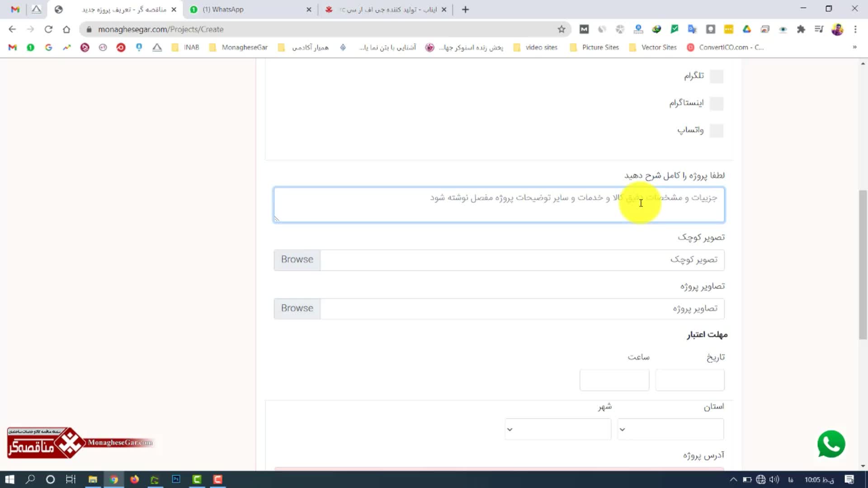Viewport: 868px width, 488px height.
Task: Open the Chrome three-dot menu
Action: click(x=855, y=29)
